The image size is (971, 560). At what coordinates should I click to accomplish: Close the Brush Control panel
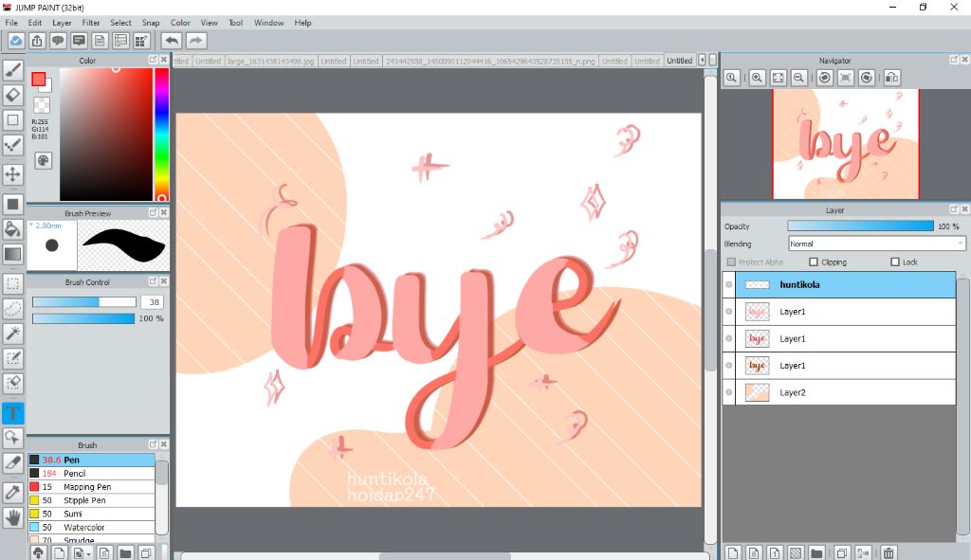point(163,281)
